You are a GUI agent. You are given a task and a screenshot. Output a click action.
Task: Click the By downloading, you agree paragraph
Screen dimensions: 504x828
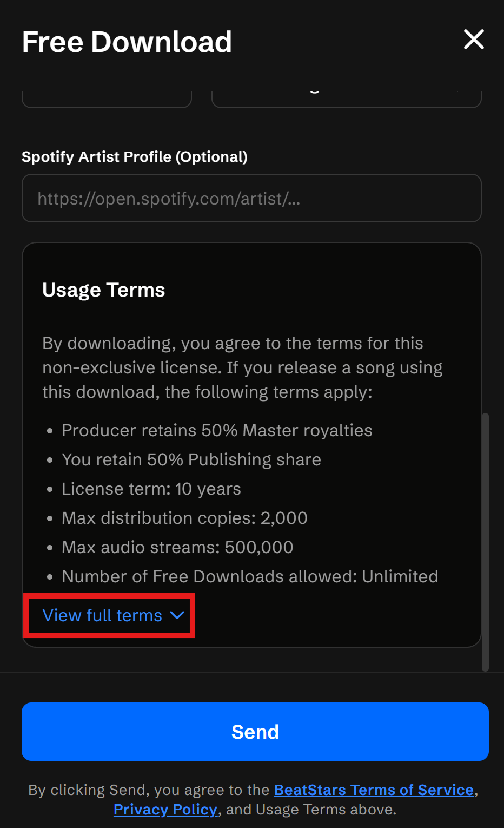(x=242, y=367)
